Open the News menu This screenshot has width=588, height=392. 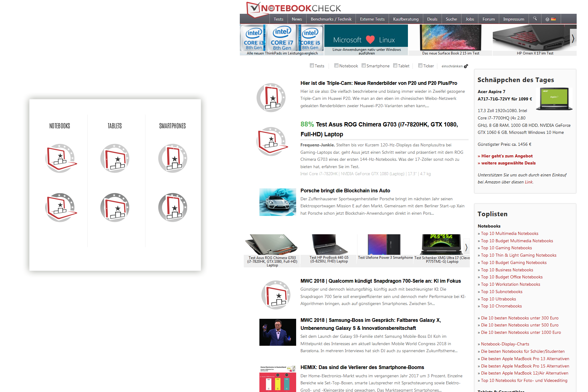click(297, 19)
